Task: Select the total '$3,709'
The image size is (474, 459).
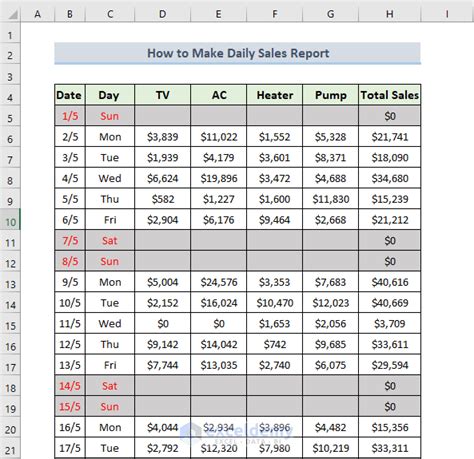Action: point(390,324)
